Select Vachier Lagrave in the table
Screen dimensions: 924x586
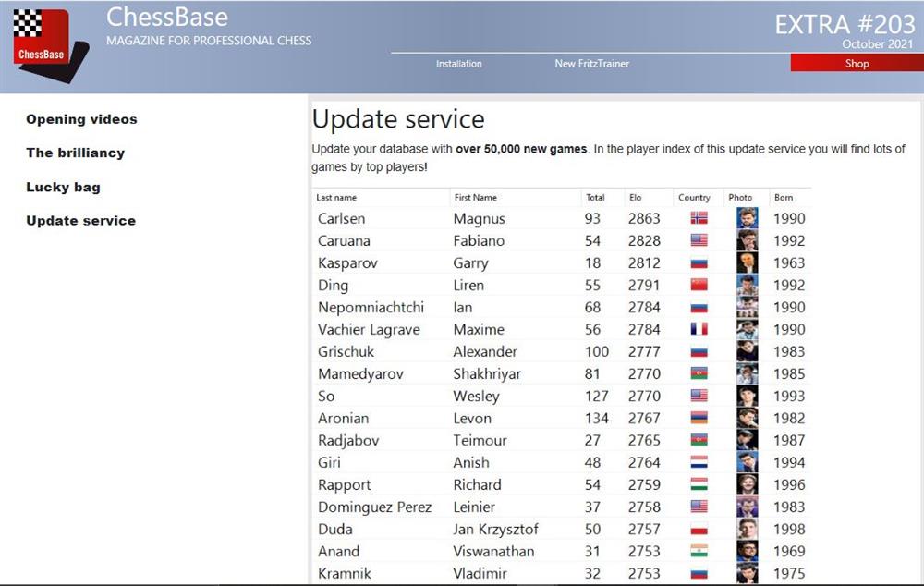[x=369, y=329]
